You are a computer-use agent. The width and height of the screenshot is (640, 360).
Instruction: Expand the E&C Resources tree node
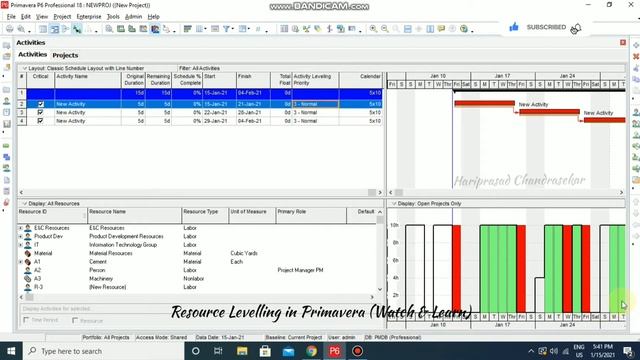coord(20,228)
